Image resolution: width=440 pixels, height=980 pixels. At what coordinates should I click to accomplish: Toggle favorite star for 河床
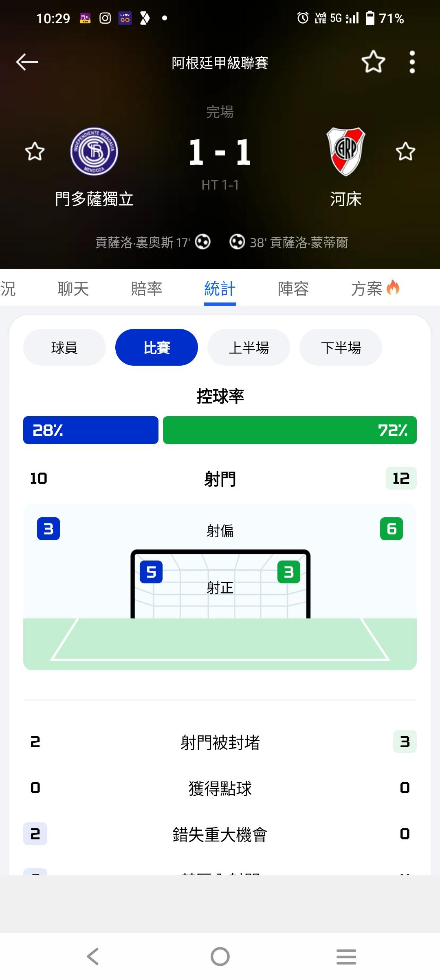(405, 152)
